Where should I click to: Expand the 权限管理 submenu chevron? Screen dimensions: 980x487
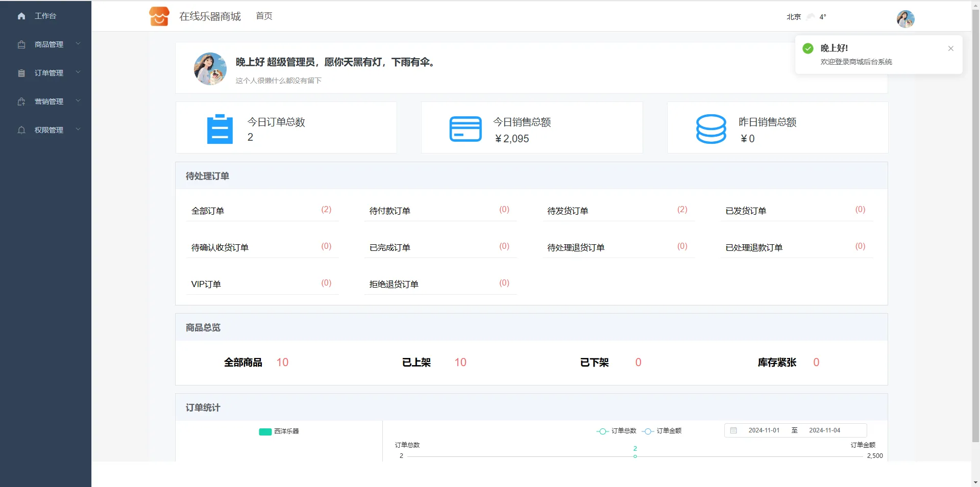click(x=78, y=130)
